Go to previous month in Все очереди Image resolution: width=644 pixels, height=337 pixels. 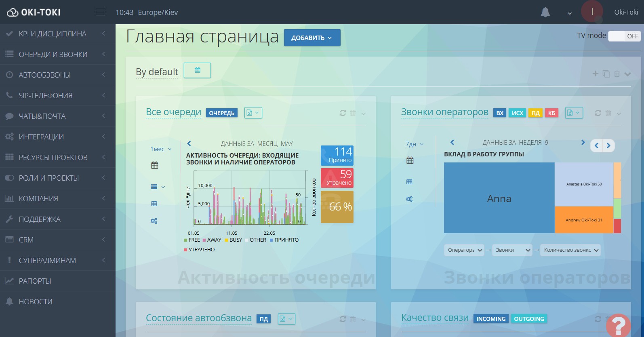click(189, 143)
